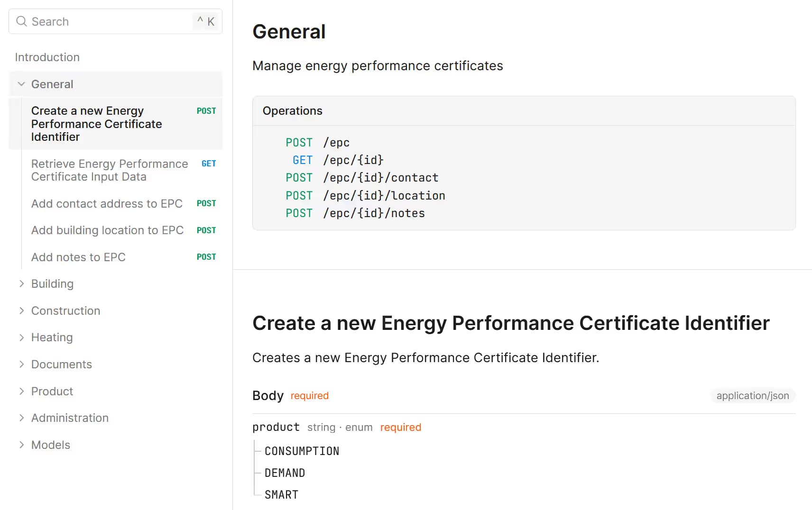Click the application/json content type badge
This screenshot has width=812, height=510.
tap(752, 395)
